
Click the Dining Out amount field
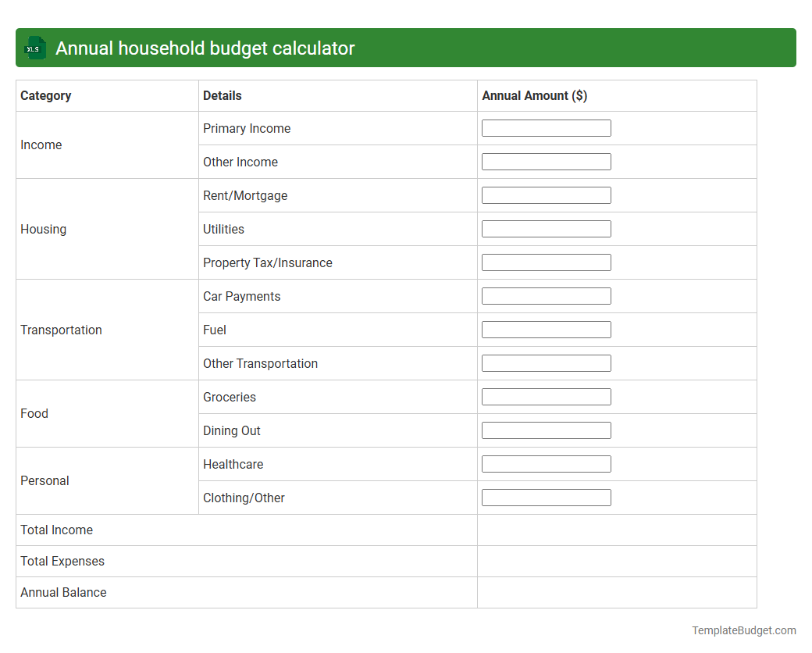click(x=546, y=430)
